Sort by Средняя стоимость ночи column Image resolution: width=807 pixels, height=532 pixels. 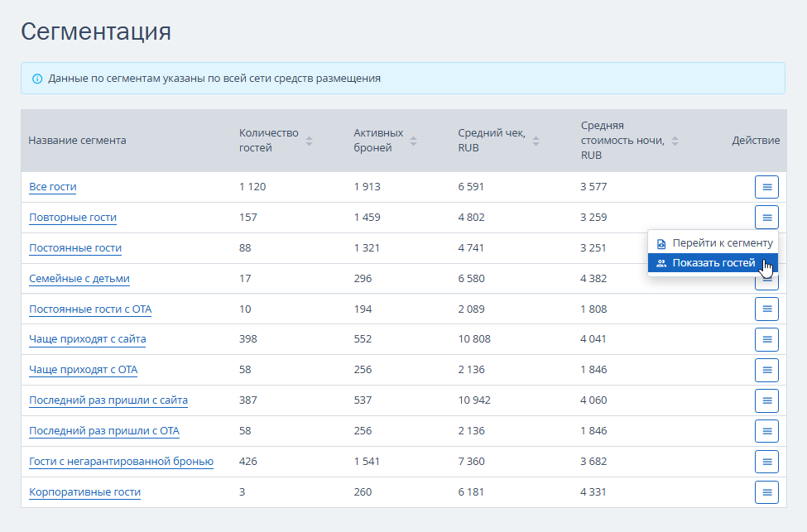coord(675,141)
